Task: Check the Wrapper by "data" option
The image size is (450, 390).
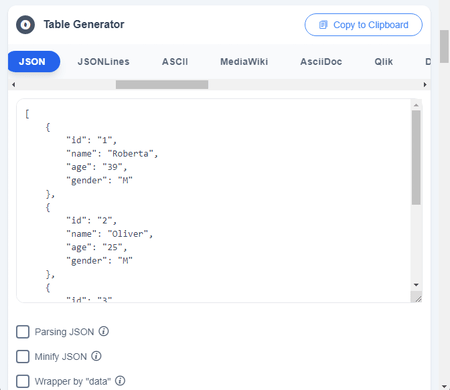Action: click(x=23, y=381)
